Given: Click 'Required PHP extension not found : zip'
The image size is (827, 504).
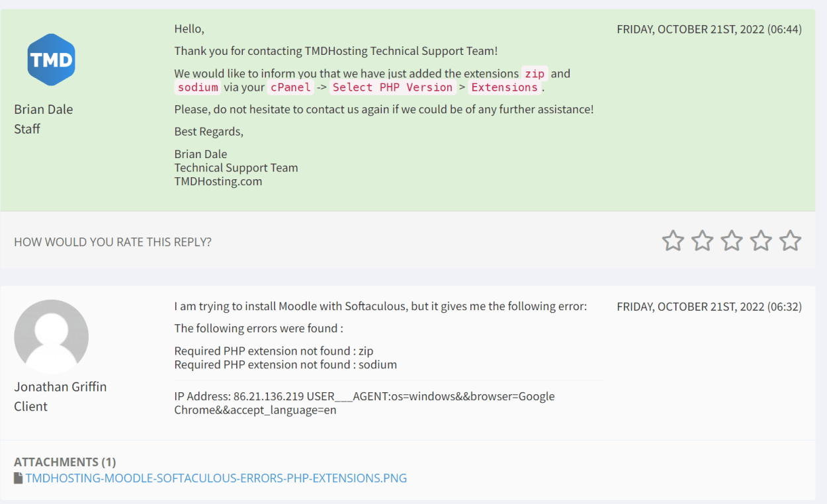Looking at the screenshot, I should pos(274,351).
